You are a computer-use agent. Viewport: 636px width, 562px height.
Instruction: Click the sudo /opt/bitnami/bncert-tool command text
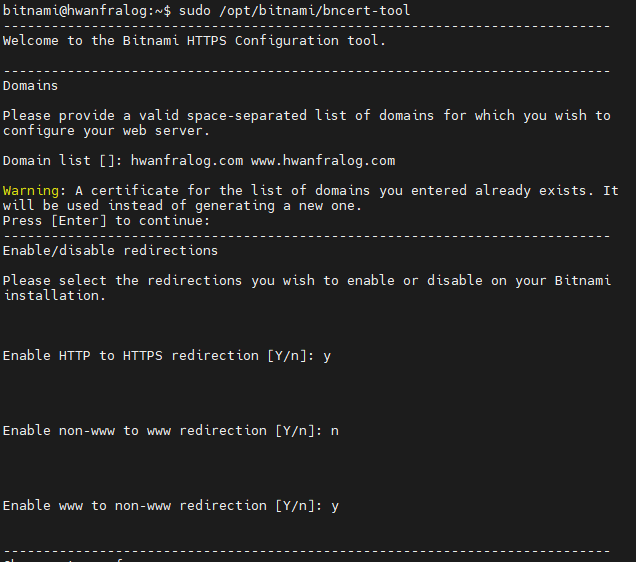294,10
